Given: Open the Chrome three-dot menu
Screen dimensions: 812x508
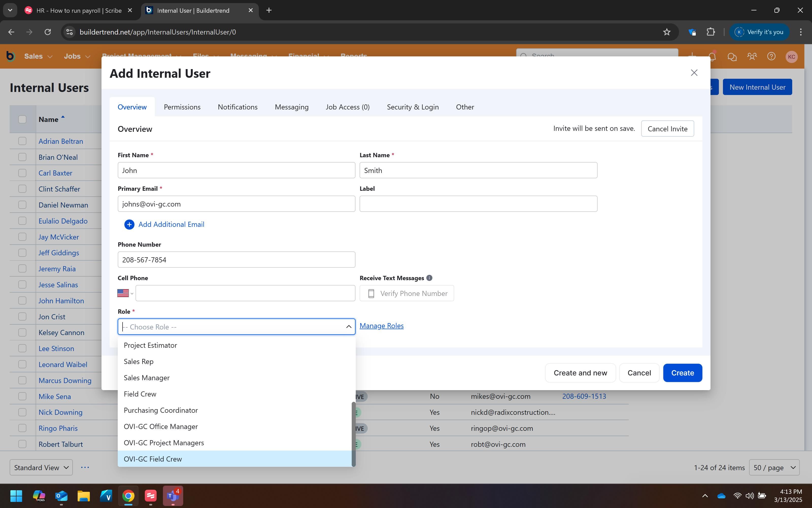Looking at the screenshot, I should 801,32.
